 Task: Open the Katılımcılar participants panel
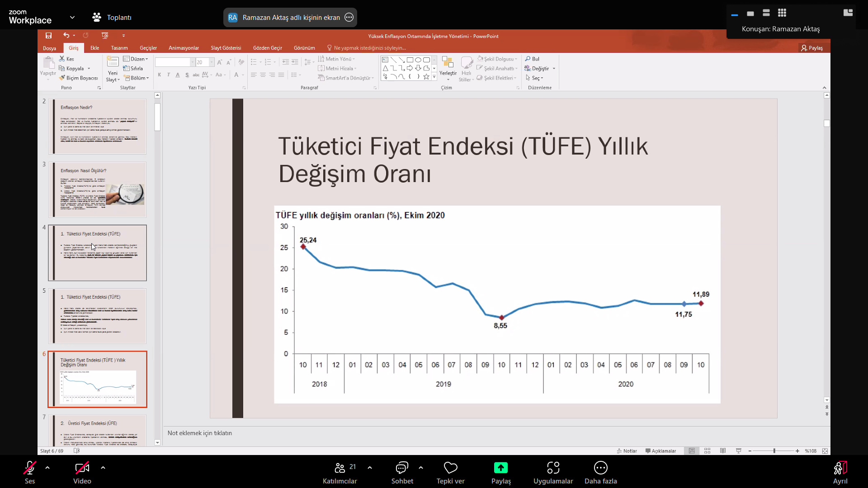[x=340, y=468]
